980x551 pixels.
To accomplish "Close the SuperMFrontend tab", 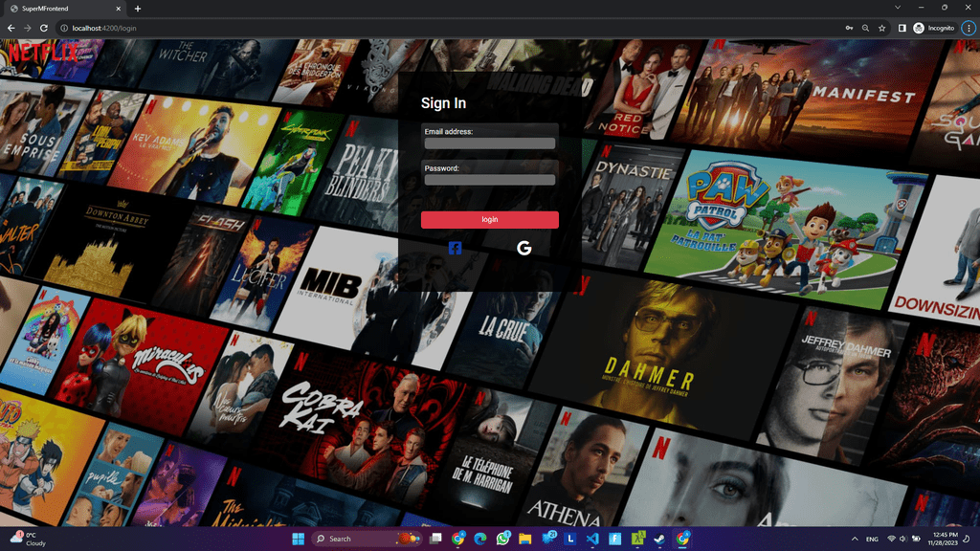I will click(x=118, y=9).
